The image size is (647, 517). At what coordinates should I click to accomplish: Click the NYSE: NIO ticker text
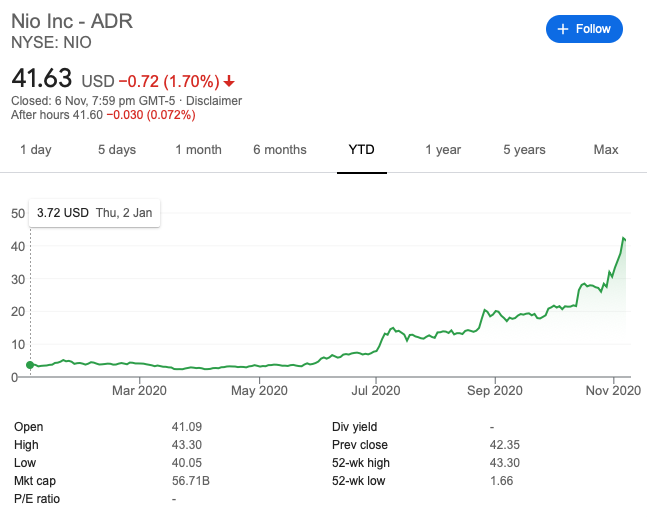[52, 42]
